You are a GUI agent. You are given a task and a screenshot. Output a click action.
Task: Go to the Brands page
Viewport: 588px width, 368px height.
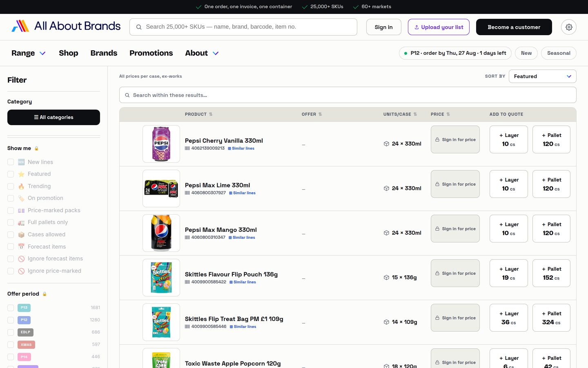(104, 53)
